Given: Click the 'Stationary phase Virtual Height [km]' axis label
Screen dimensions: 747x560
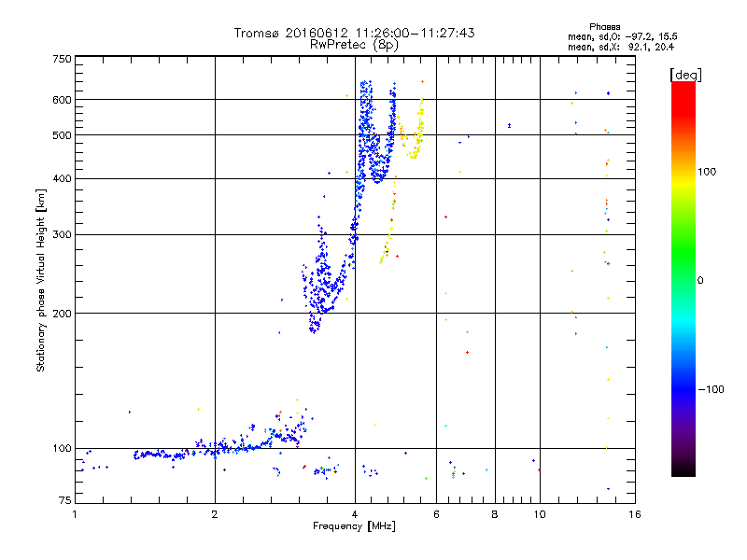Looking at the screenshot, I should coord(41,280).
